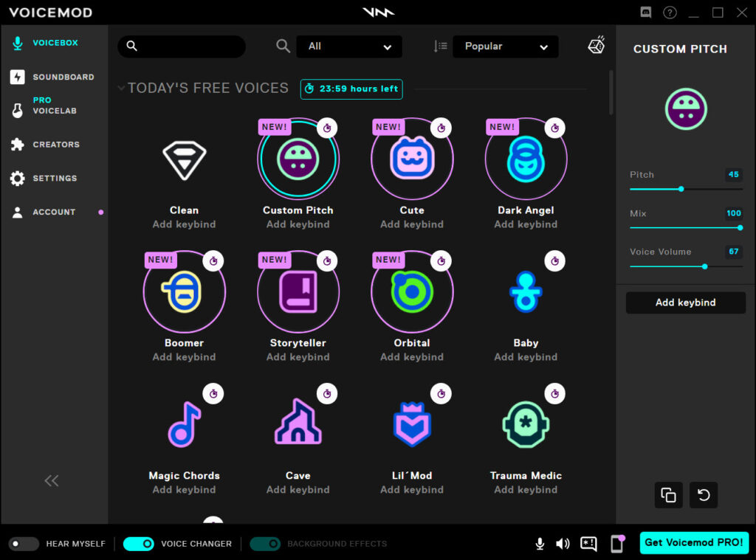Image resolution: width=756 pixels, height=560 pixels.
Task: Click into the voice search field
Action: tap(182, 46)
